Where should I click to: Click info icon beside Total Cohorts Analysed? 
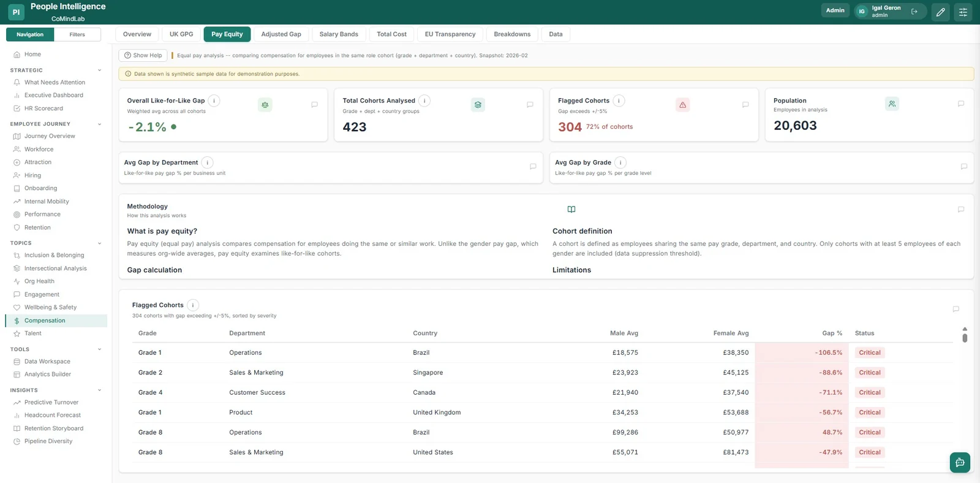(x=424, y=101)
